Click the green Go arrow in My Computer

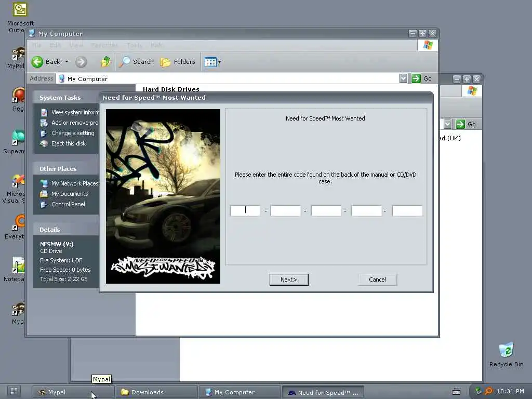click(416, 78)
